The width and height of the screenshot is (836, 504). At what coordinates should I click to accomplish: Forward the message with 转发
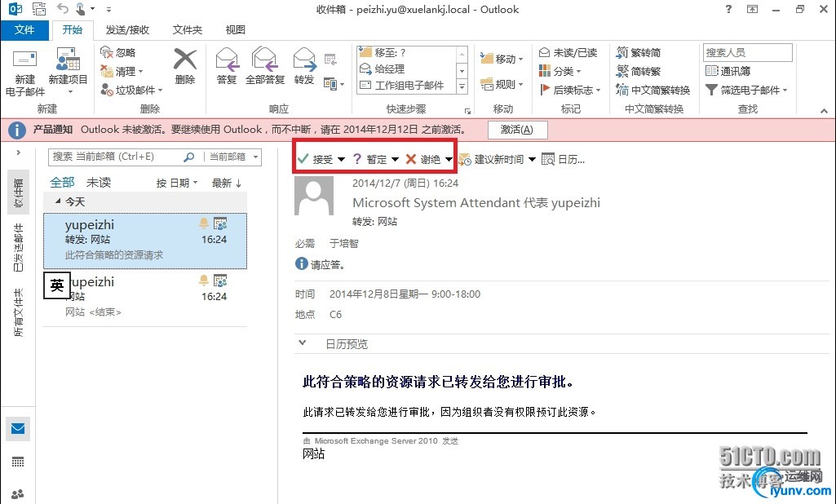pos(304,66)
